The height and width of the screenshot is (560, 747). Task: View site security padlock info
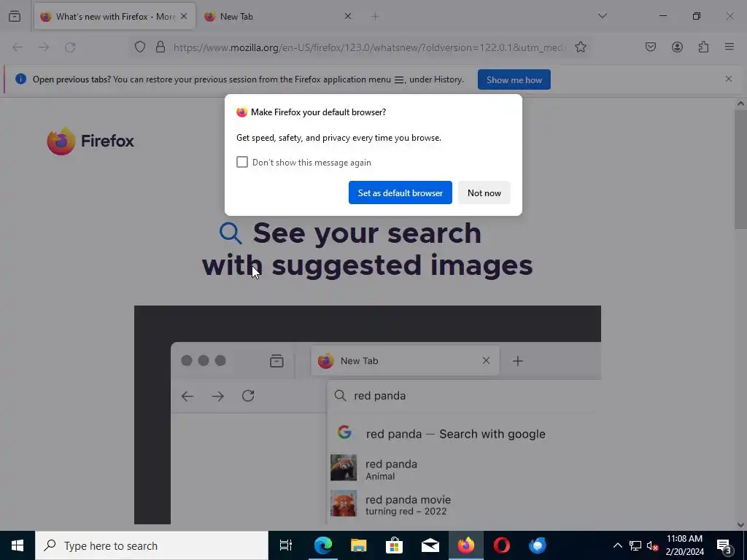[160, 47]
